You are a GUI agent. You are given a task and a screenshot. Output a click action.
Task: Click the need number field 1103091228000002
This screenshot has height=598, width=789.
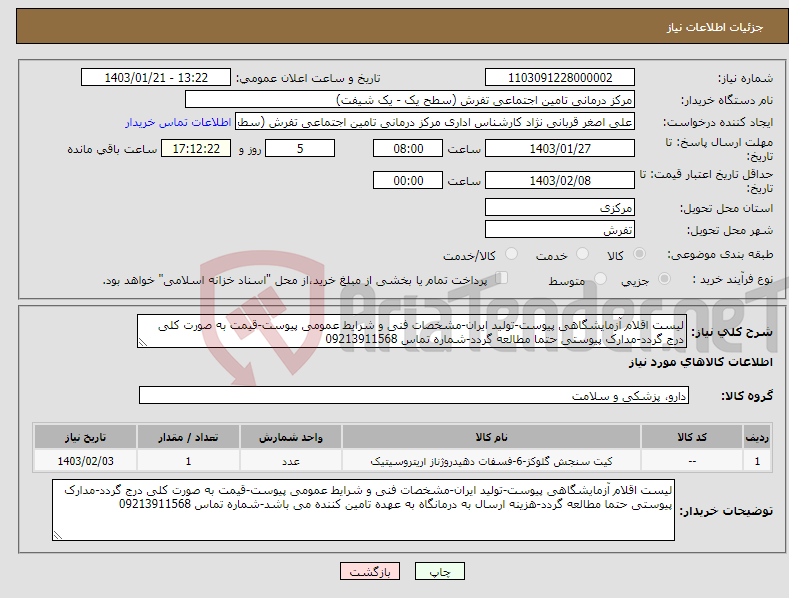click(x=560, y=78)
